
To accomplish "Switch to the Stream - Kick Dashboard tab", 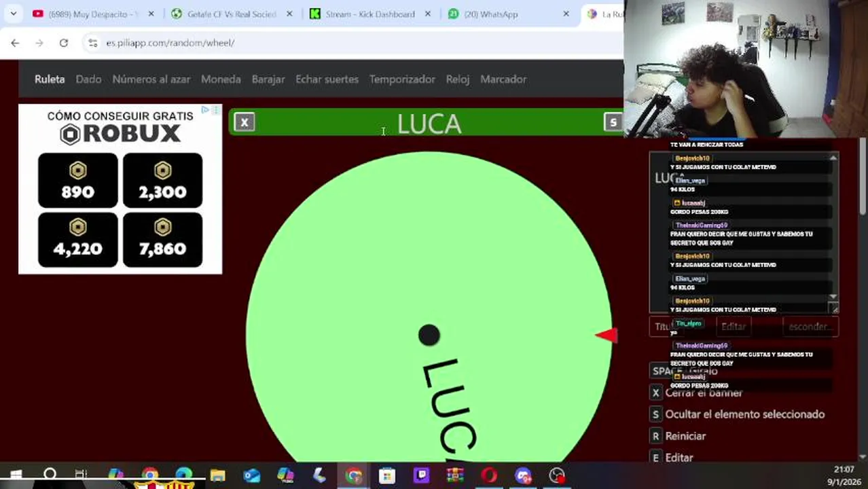I will click(x=369, y=14).
